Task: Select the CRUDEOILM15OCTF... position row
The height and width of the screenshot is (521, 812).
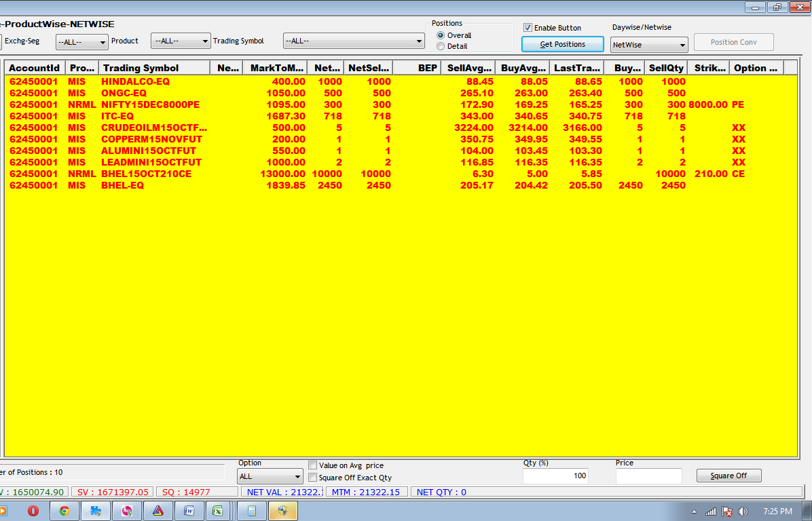Action: coord(401,128)
